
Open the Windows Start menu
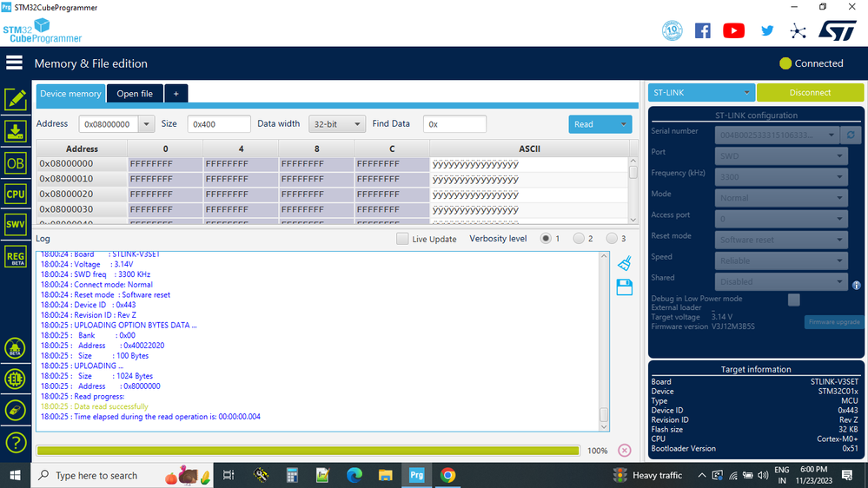[15, 475]
